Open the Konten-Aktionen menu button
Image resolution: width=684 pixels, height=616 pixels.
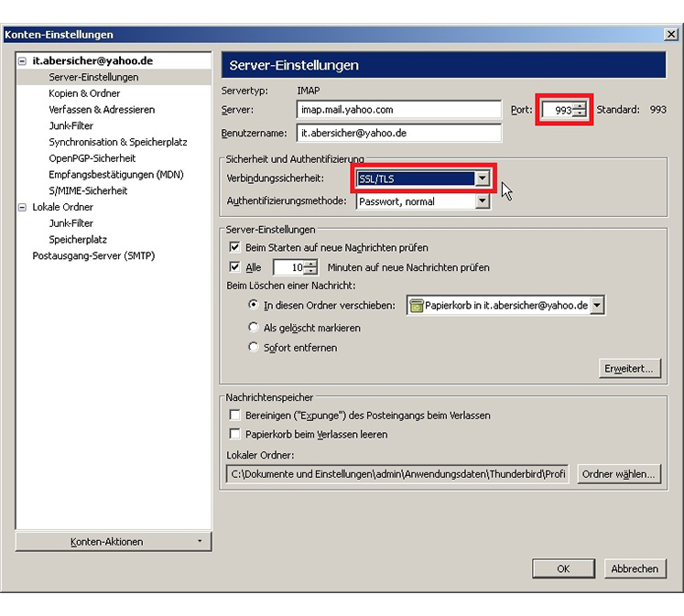click(x=114, y=542)
